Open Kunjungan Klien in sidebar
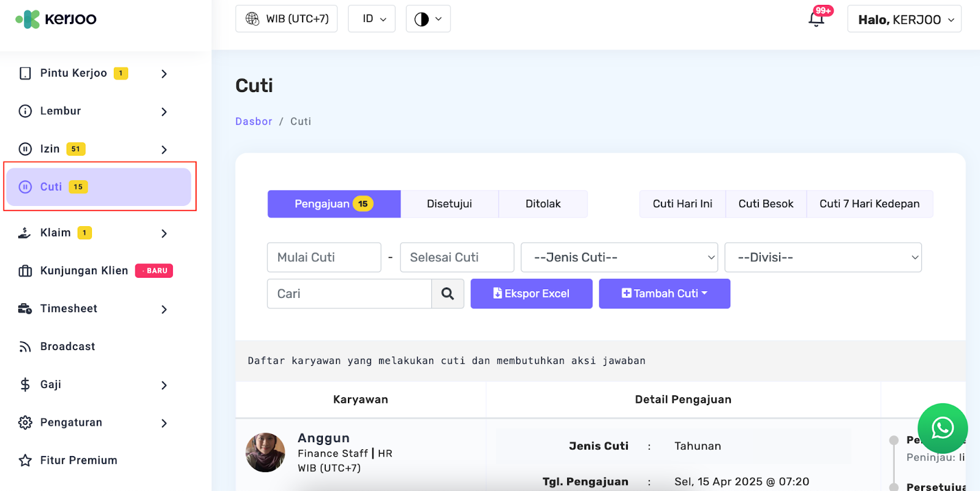This screenshot has height=491, width=980. 84,271
